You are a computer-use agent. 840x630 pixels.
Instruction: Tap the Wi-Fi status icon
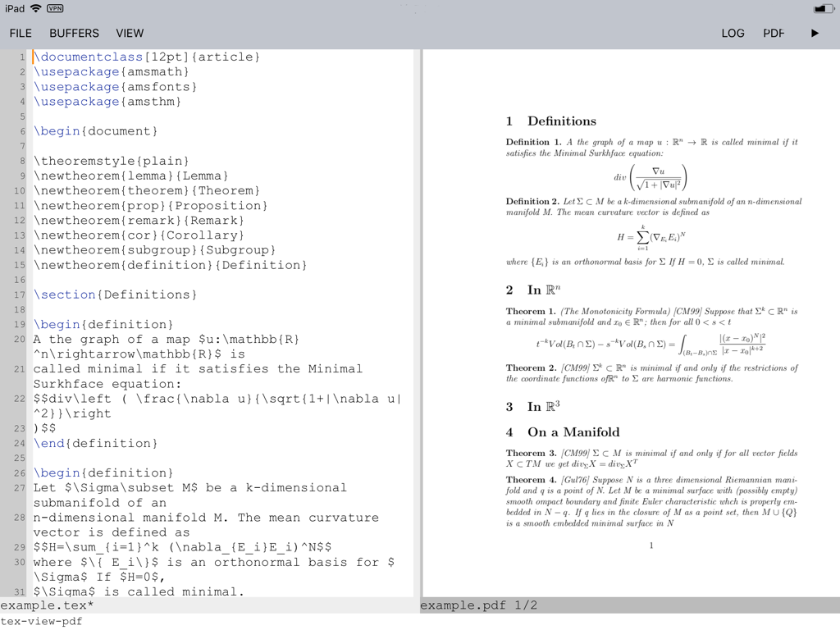(36, 8)
